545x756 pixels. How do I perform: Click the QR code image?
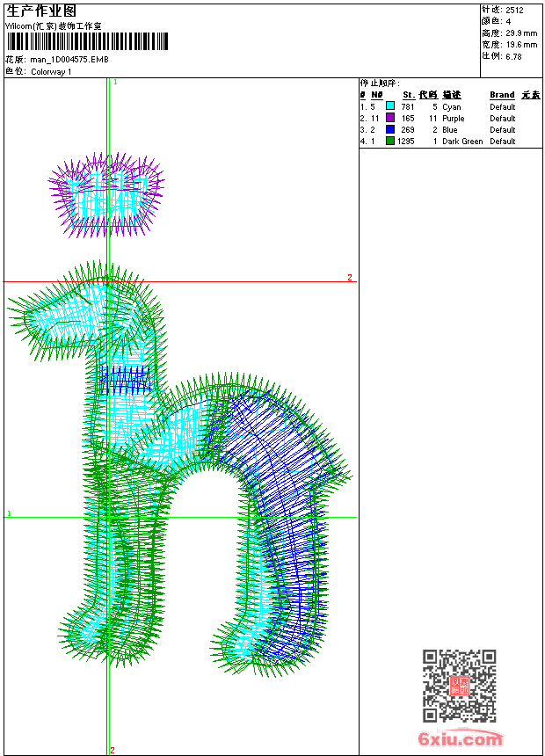pos(460,686)
